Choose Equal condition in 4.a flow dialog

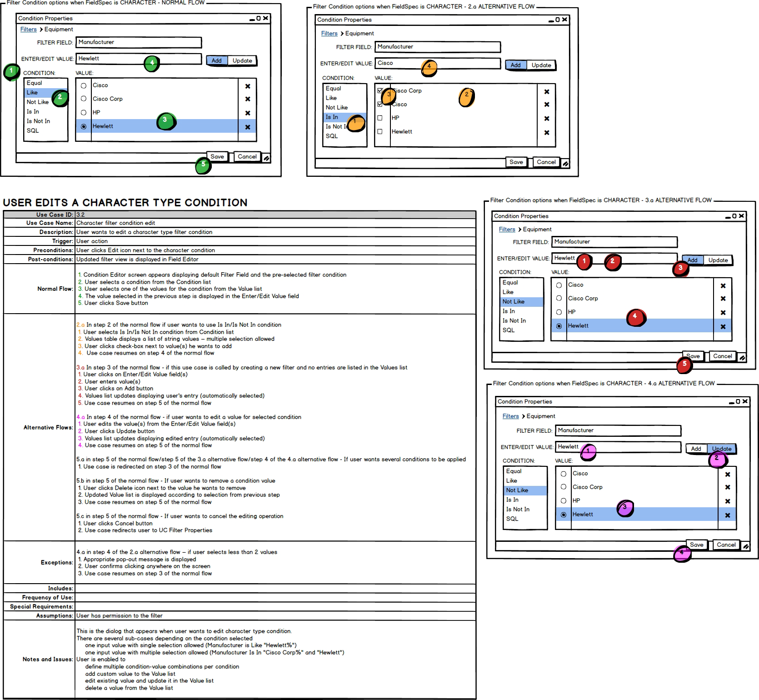[x=525, y=471]
